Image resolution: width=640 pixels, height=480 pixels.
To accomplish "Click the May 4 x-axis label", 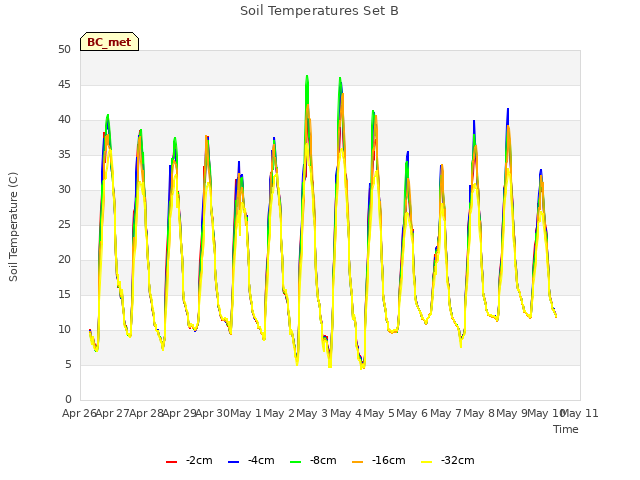I will click(x=346, y=413).
